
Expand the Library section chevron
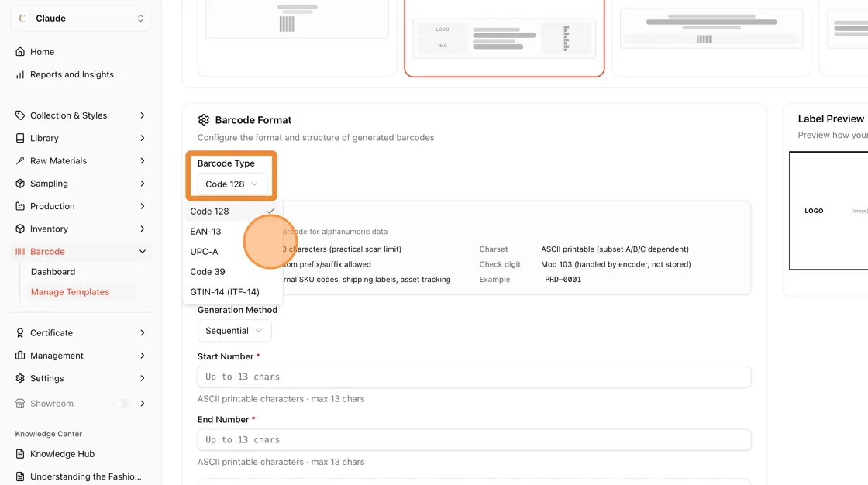[x=143, y=138]
